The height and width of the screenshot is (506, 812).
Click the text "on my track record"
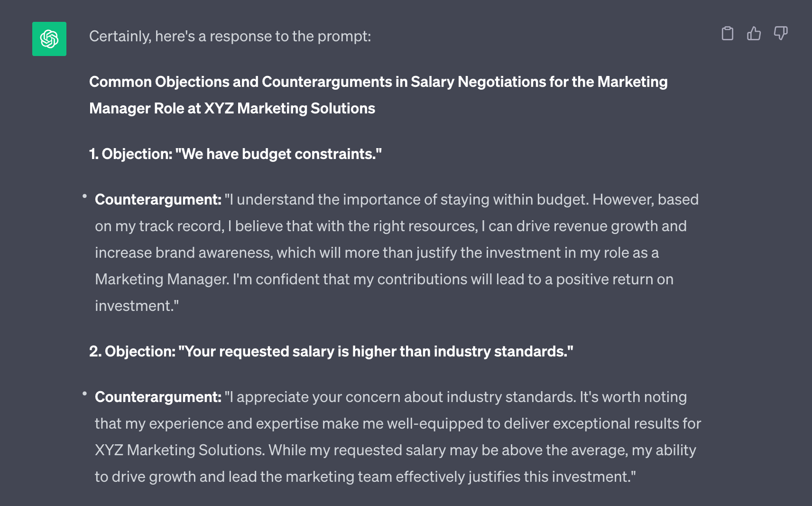(x=158, y=226)
